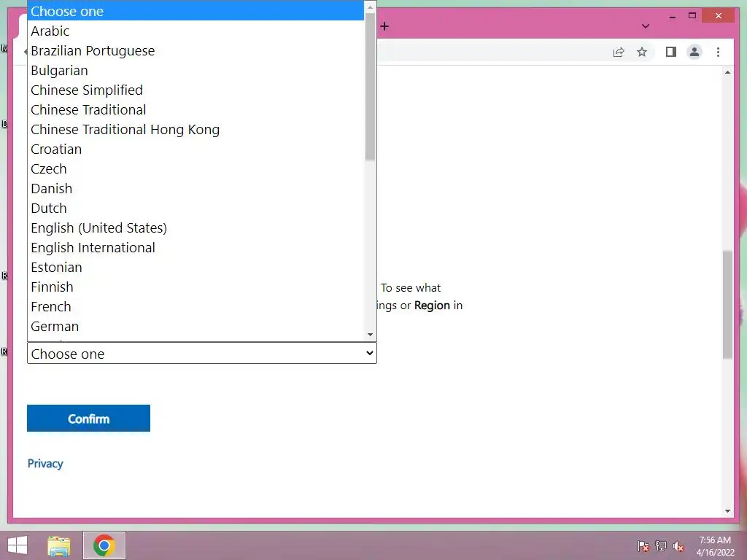Viewport: 747px width, 560px height.
Task: Pick Estonian from the language list
Action: click(196, 267)
